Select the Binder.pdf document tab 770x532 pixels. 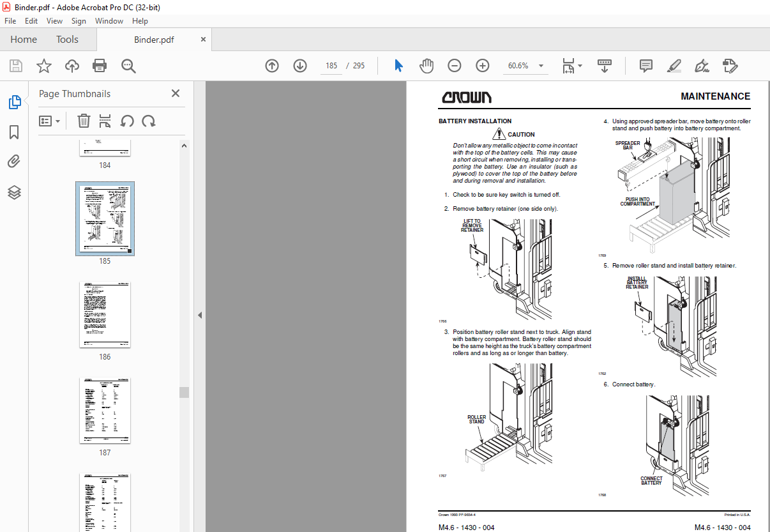click(154, 40)
